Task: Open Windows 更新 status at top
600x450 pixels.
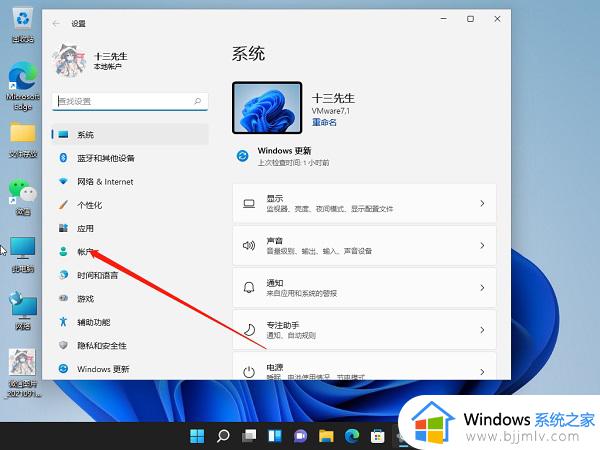Action: click(284, 156)
